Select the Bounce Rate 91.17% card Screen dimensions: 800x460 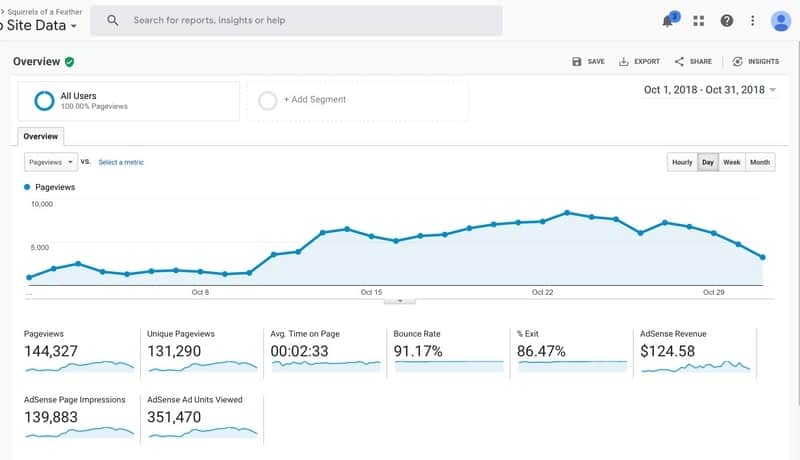coord(449,352)
